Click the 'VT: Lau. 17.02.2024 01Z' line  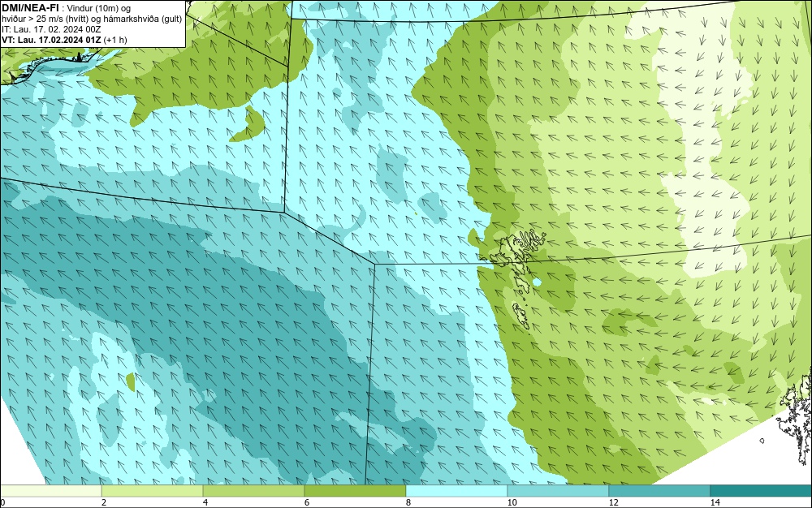click(x=52, y=40)
